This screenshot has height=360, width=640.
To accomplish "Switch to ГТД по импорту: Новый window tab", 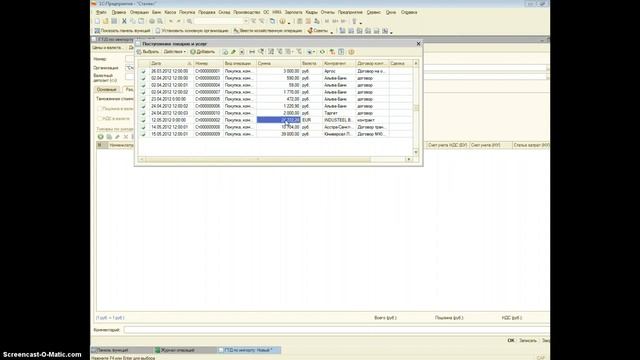I will tap(249, 350).
